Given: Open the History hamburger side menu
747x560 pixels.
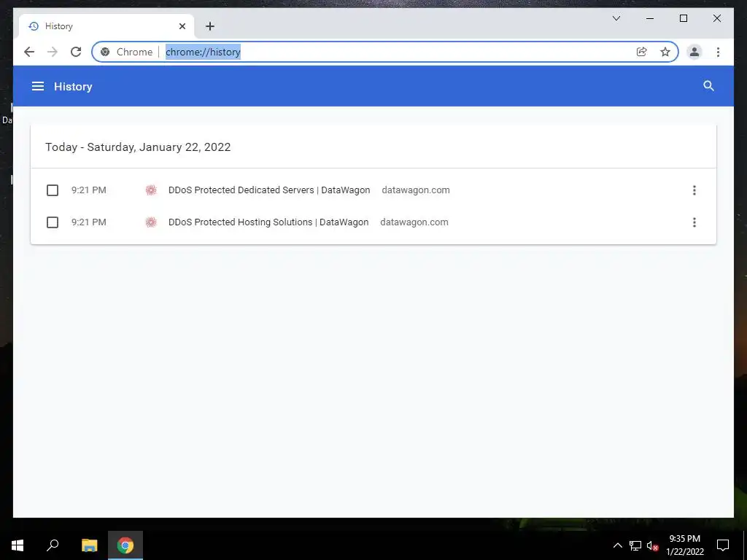Looking at the screenshot, I should coord(38,86).
